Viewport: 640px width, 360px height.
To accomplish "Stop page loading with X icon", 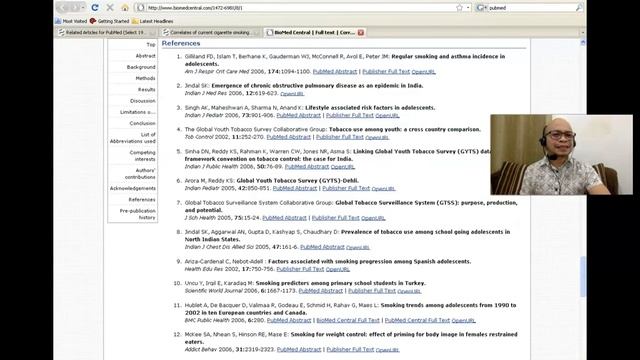I will click(x=110, y=7).
